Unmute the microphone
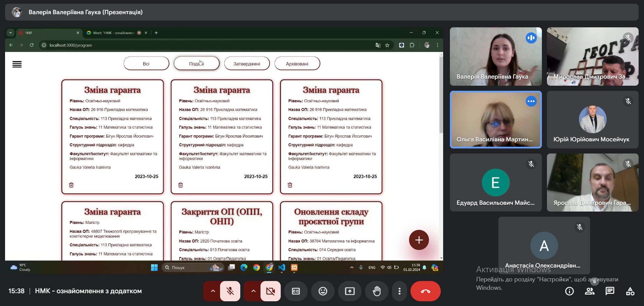The height and width of the screenshot is (306, 644). click(230, 291)
